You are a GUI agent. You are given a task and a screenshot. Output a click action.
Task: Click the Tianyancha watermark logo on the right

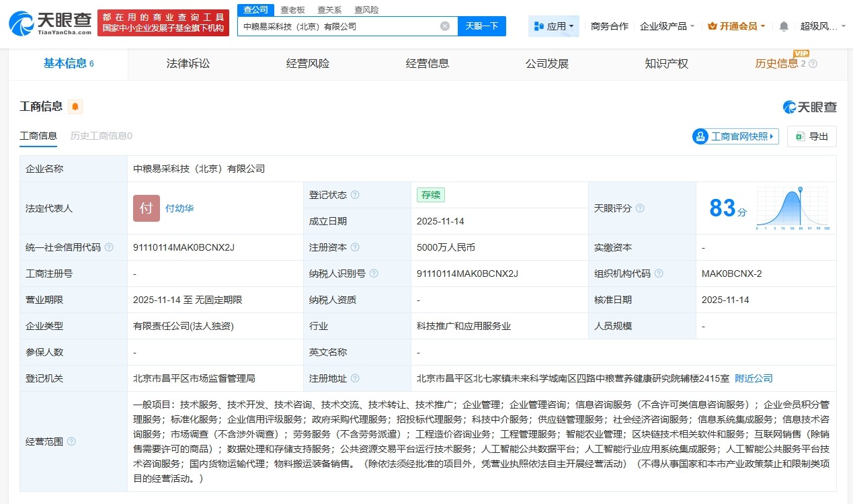[809, 106]
